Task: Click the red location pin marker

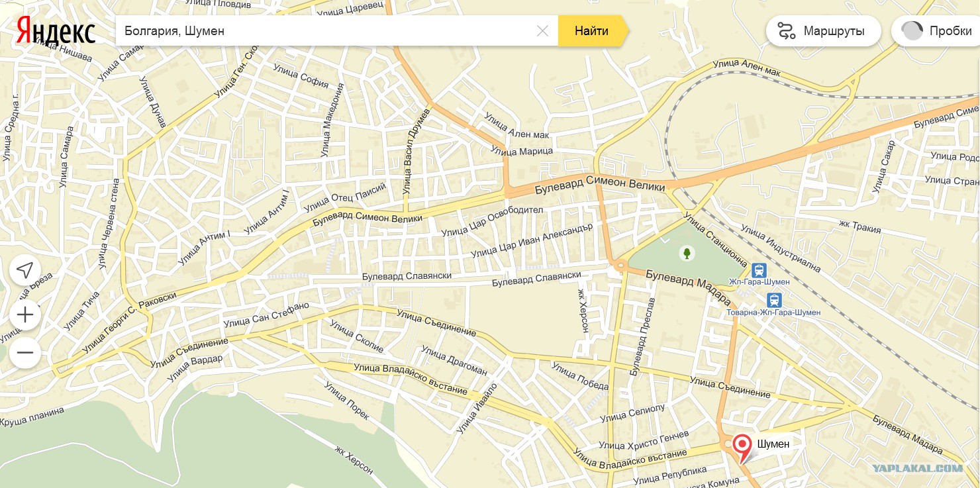Action: (x=742, y=446)
